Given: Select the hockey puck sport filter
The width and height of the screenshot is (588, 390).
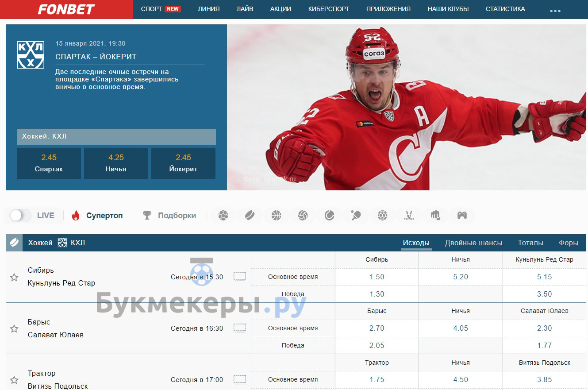Looking at the screenshot, I should point(250,216).
